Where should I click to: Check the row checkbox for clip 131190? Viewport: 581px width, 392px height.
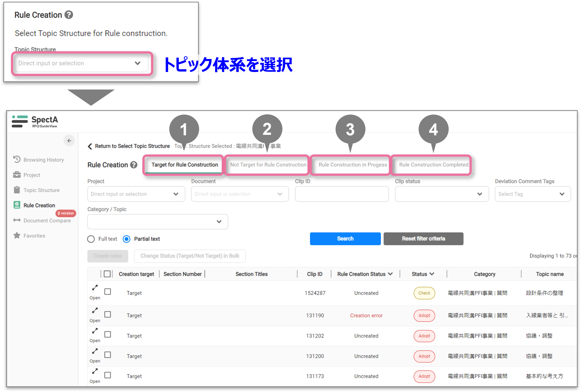[108, 314]
